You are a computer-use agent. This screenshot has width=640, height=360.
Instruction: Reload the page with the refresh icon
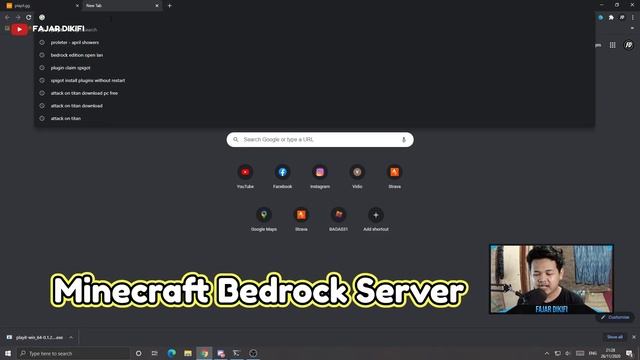tap(29, 18)
